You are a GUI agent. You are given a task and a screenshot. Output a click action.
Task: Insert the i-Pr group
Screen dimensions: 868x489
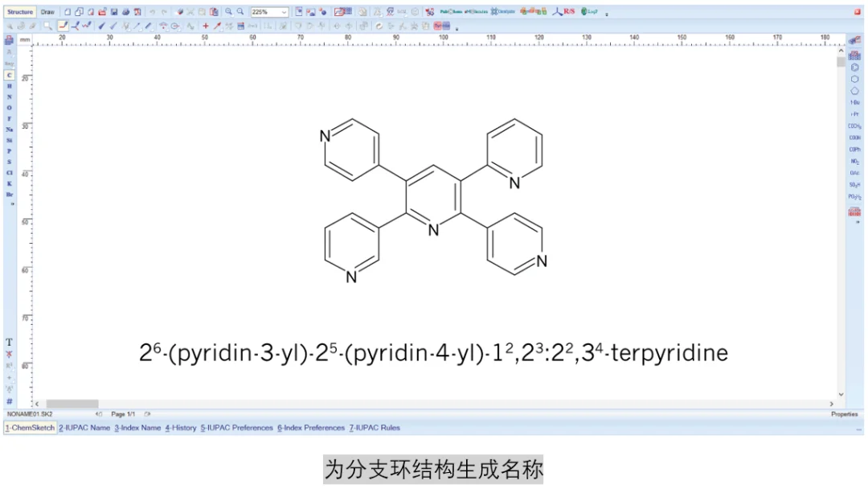click(854, 114)
